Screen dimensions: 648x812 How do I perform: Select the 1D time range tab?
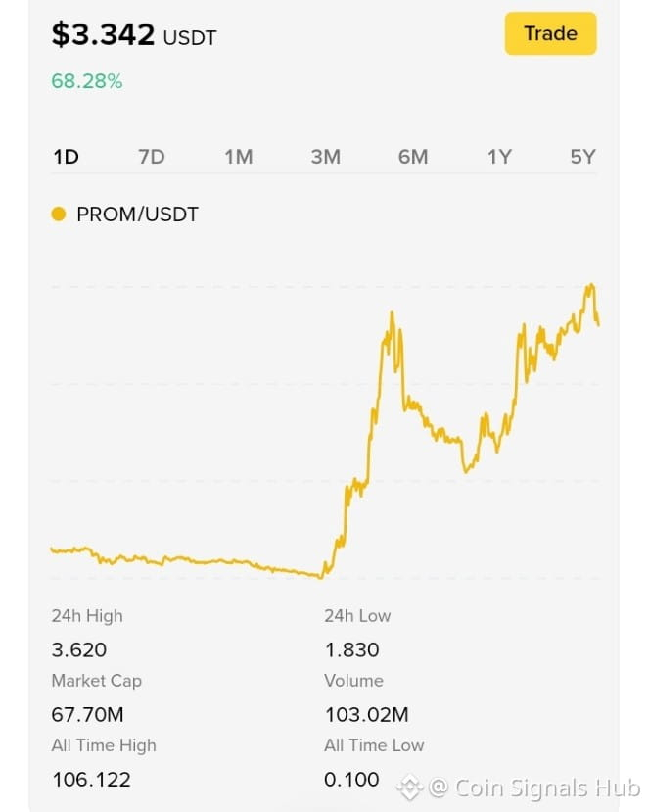click(x=66, y=157)
